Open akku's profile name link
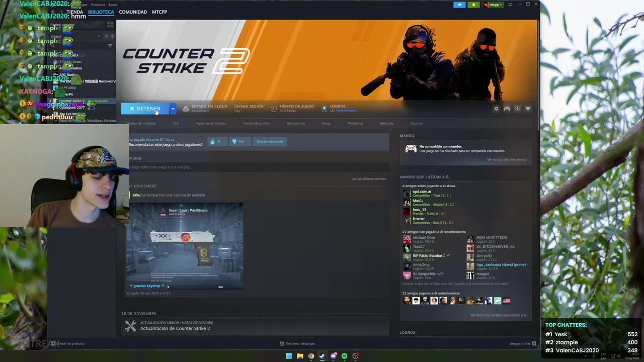Image resolution: width=644 pixels, height=362 pixels. point(136,195)
